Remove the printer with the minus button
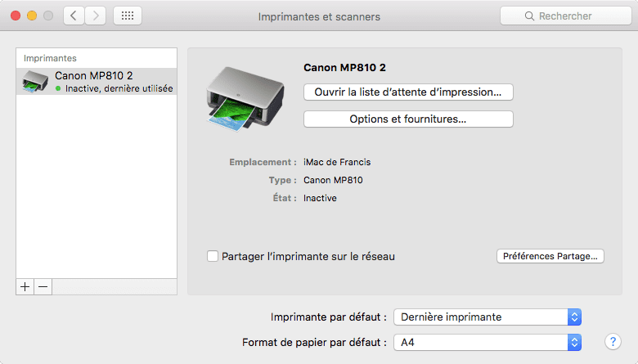 [x=43, y=287]
